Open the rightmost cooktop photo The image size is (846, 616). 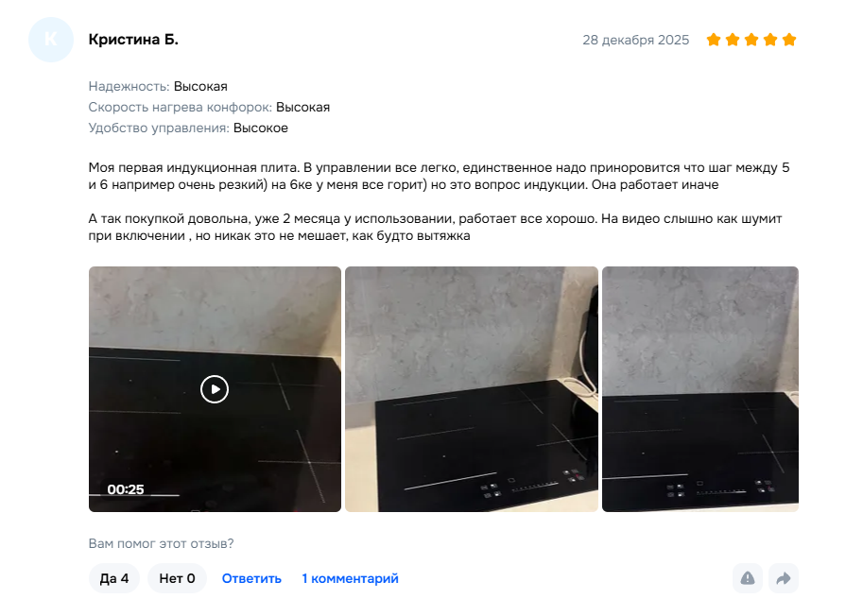(700, 389)
